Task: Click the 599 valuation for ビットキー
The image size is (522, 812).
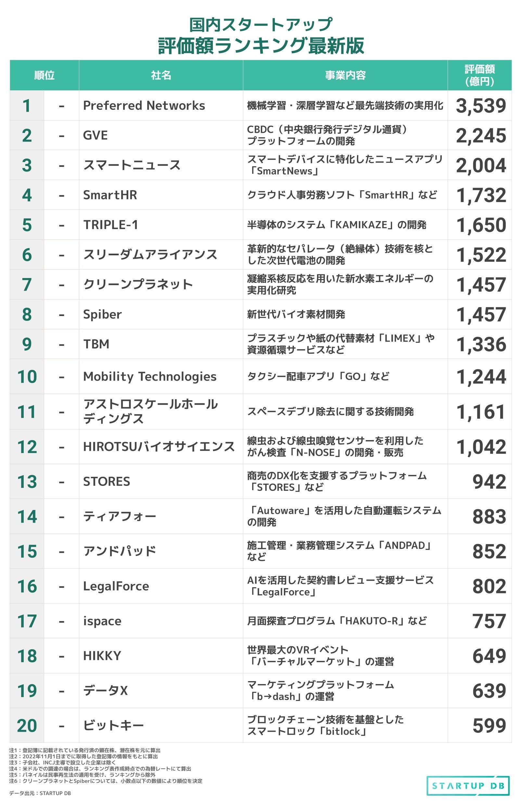Action: tap(489, 726)
